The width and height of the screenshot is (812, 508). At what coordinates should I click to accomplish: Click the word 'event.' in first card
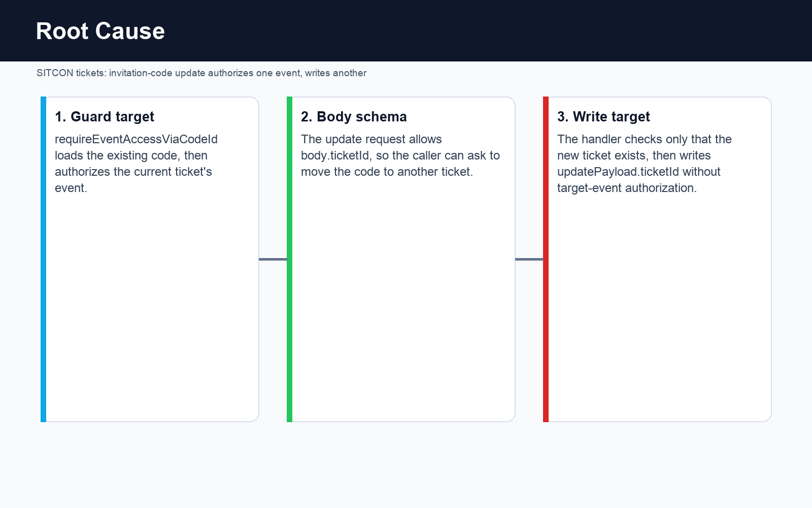click(x=71, y=188)
